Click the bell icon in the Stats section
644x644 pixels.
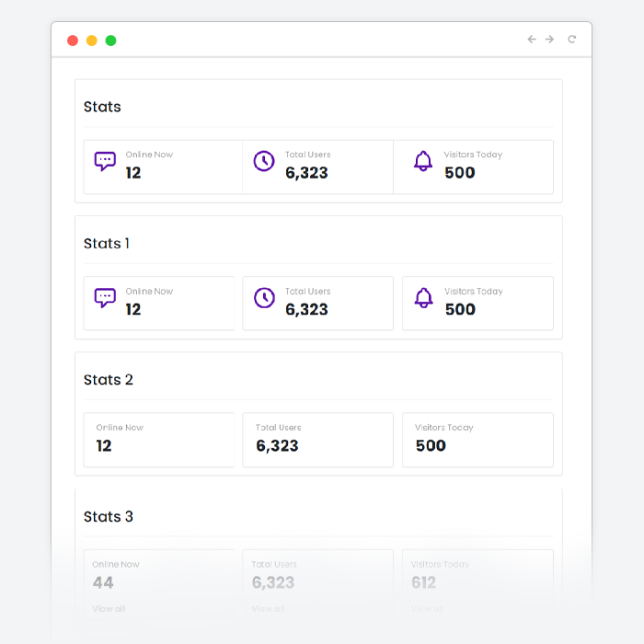(x=423, y=162)
